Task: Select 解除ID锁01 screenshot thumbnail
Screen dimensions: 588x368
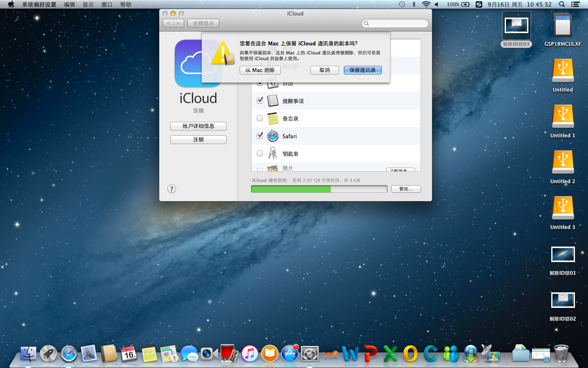Action: pos(563,254)
